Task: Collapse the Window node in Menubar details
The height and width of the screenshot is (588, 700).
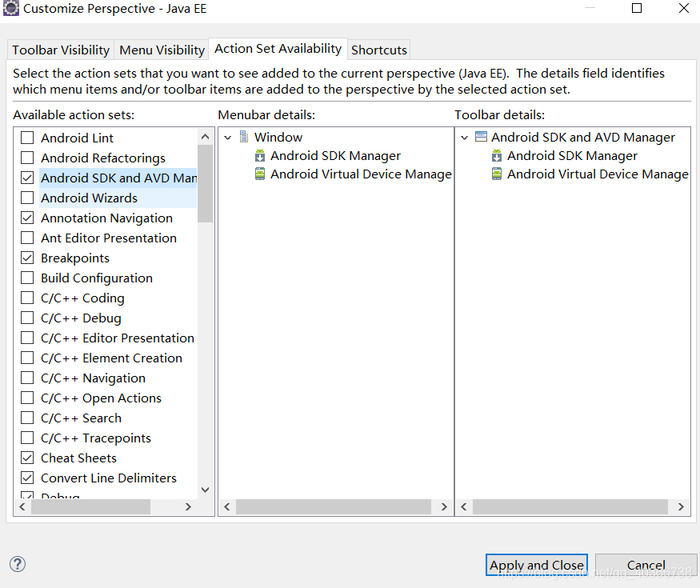Action: 228,138
